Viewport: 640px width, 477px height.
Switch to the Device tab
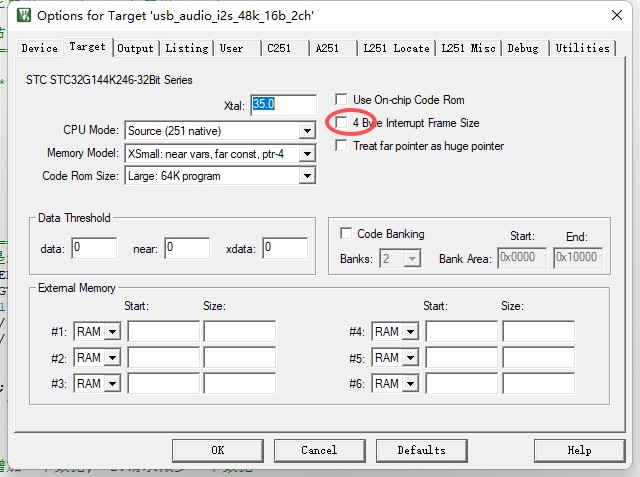tap(40, 48)
